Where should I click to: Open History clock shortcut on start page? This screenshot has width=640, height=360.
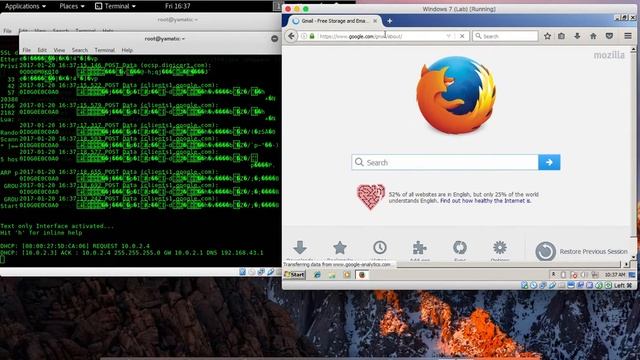[x=380, y=249]
